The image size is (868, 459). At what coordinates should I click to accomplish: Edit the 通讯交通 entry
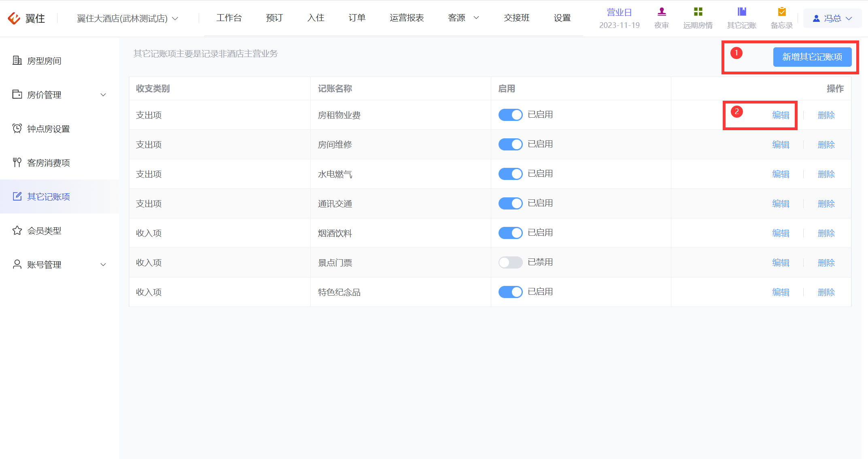click(781, 204)
